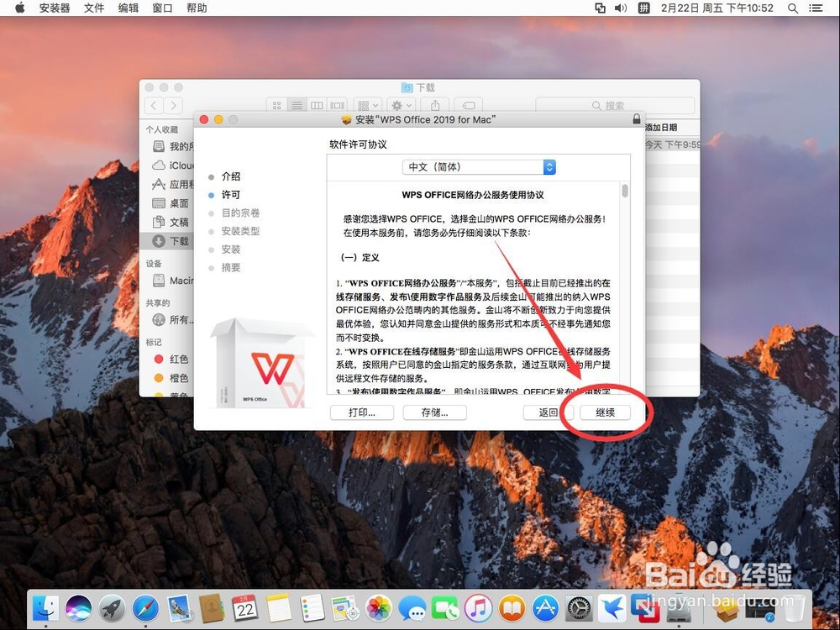Click the 存储... (Save) button
The height and width of the screenshot is (630, 840).
[x=434, y=412]
